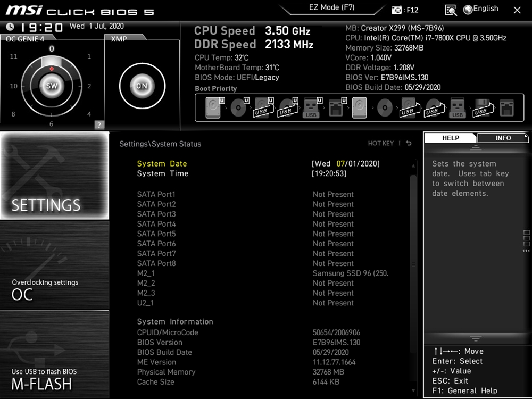Click the System Information heading
This screenshot has width=532, height=399.
tap(175, 321)
